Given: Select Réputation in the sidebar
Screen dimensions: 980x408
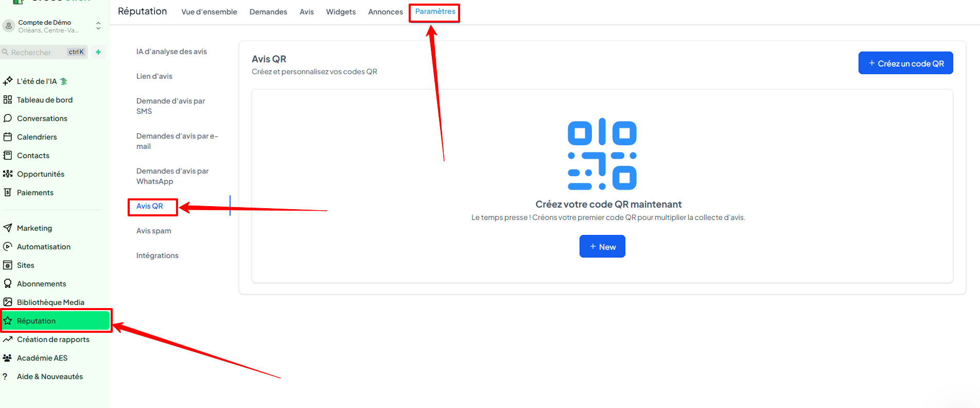Looking at the screenshot, I should pos(56,320).
